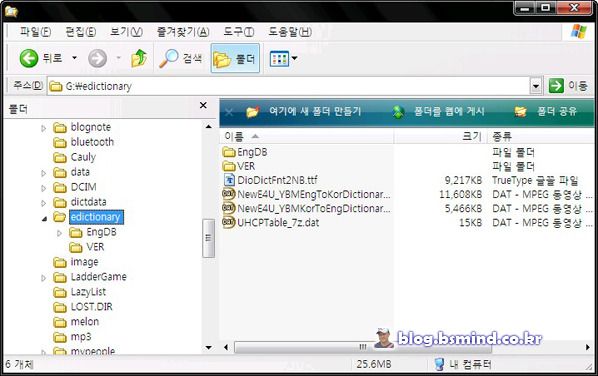
Task: Click the new folder icon in task bar
Action: pyautogui.click(x=253, y=112)
